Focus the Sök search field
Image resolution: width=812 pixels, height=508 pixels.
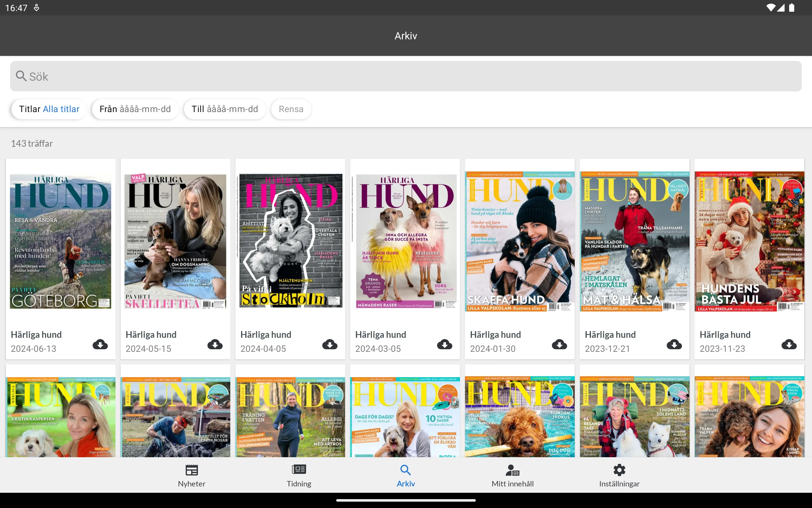[x=406, y=76]
